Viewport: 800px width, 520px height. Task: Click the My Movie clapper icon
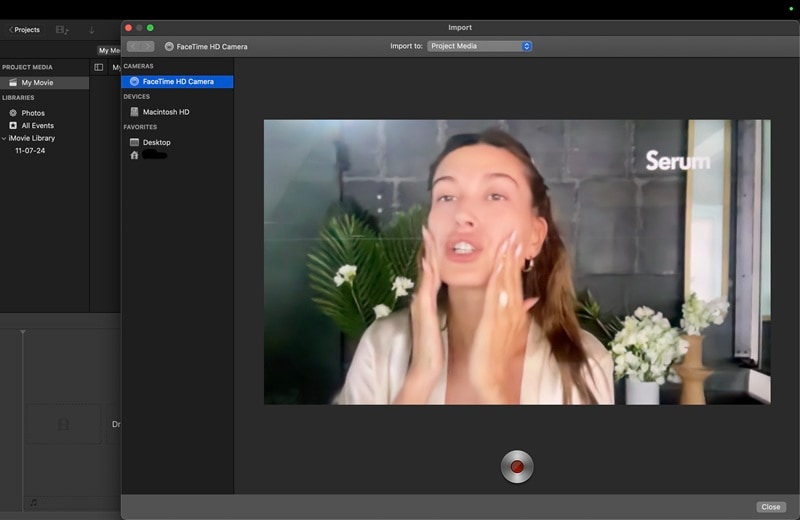(x=13, y=83)
